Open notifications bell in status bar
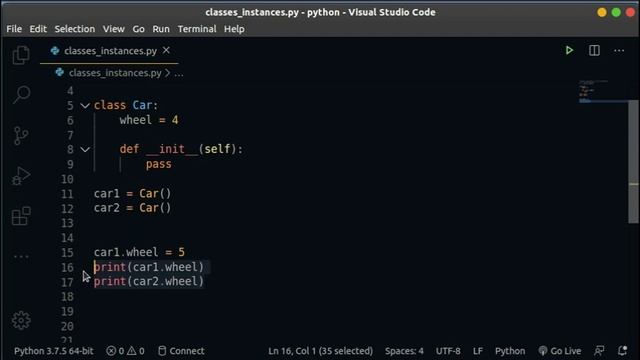Screen dimensions: 640x360 [x=622, y=351]
